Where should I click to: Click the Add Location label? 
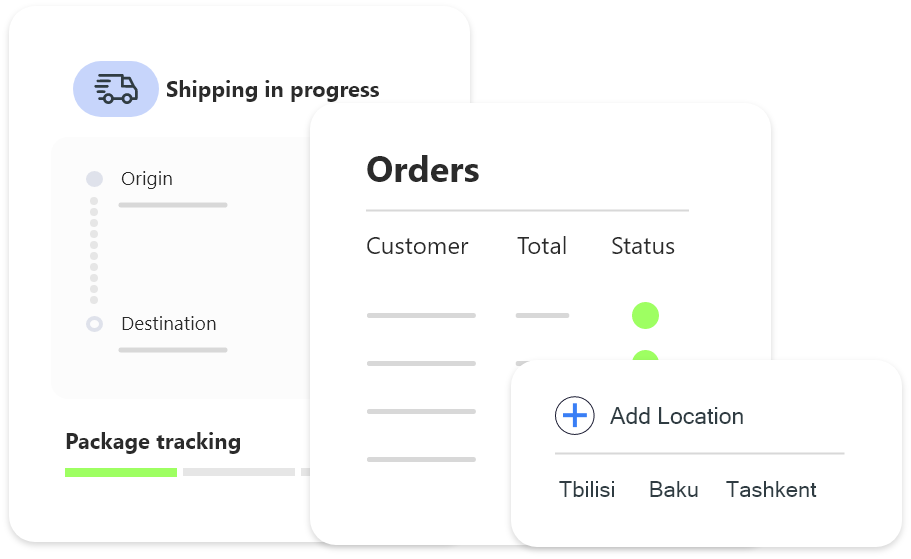pyautogui.click(x=676, y=416)
